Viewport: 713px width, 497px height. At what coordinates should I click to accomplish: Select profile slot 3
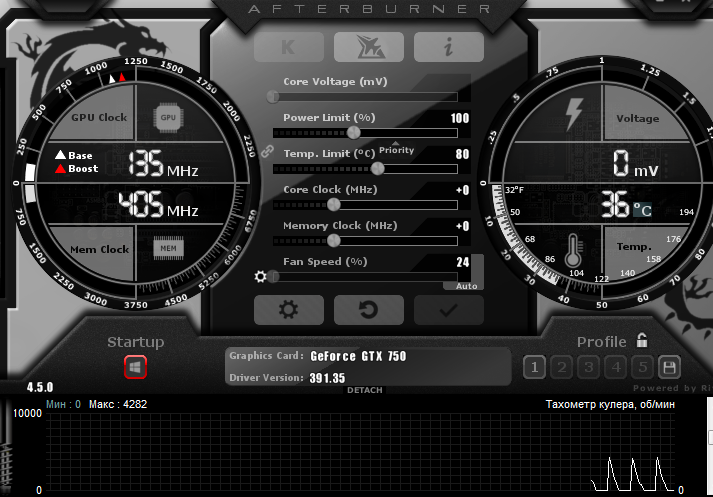(589, 368)
